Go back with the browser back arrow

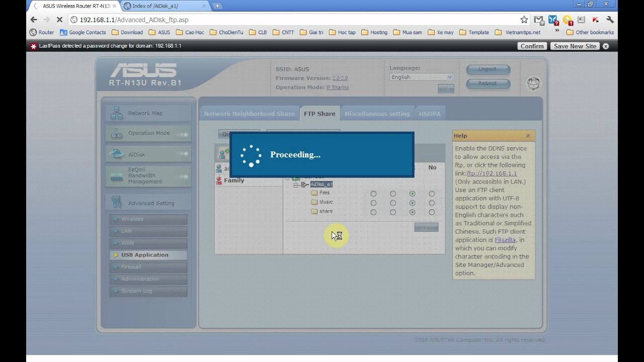tap(34, 20)
